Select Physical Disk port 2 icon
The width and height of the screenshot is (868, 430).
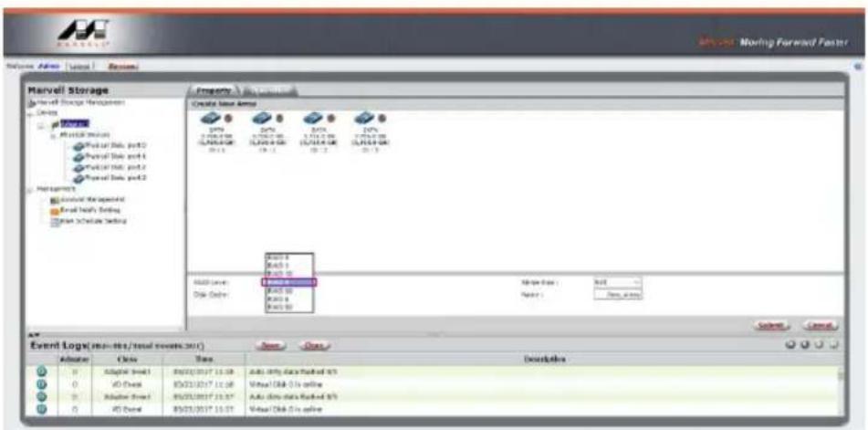point(78,167)
